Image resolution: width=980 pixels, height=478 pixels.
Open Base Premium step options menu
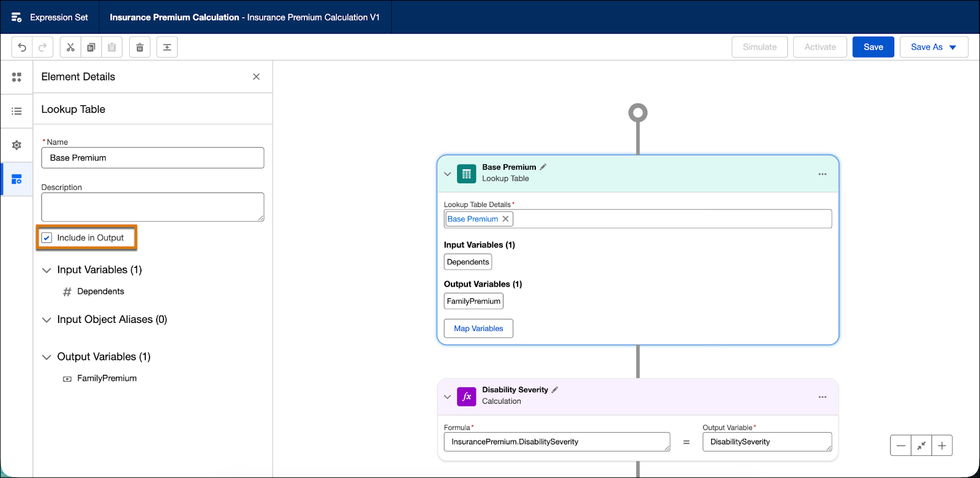tap(822, 174)
